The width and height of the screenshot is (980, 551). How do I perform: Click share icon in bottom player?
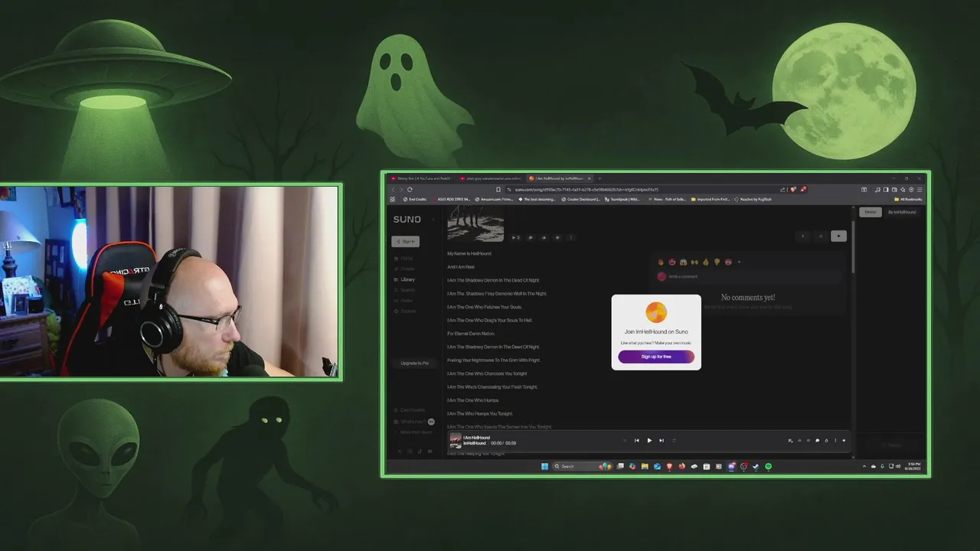(826, 440)
